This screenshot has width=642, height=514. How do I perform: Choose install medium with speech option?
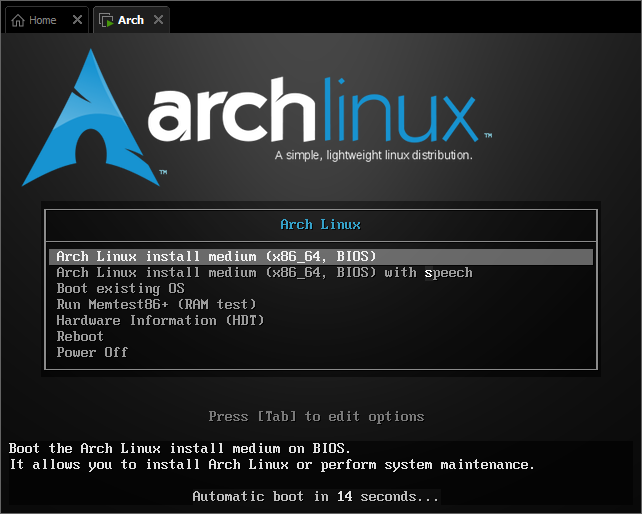[264, 272]
